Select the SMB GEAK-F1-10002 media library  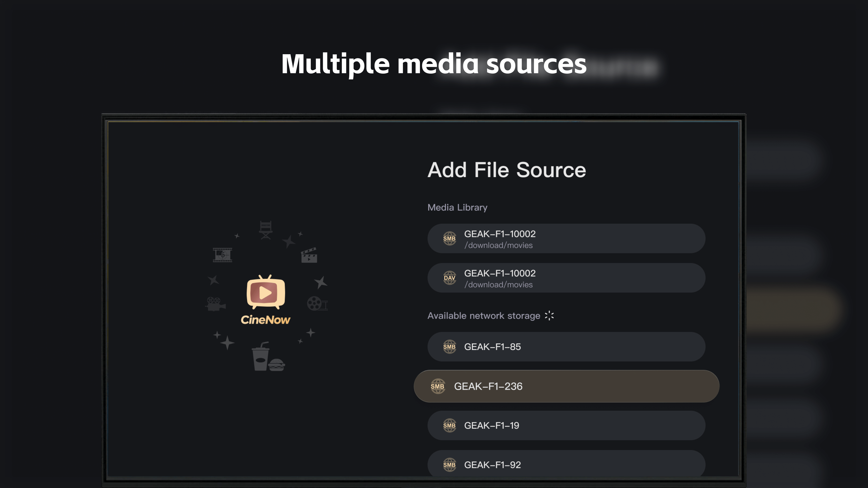click(566, 238)
